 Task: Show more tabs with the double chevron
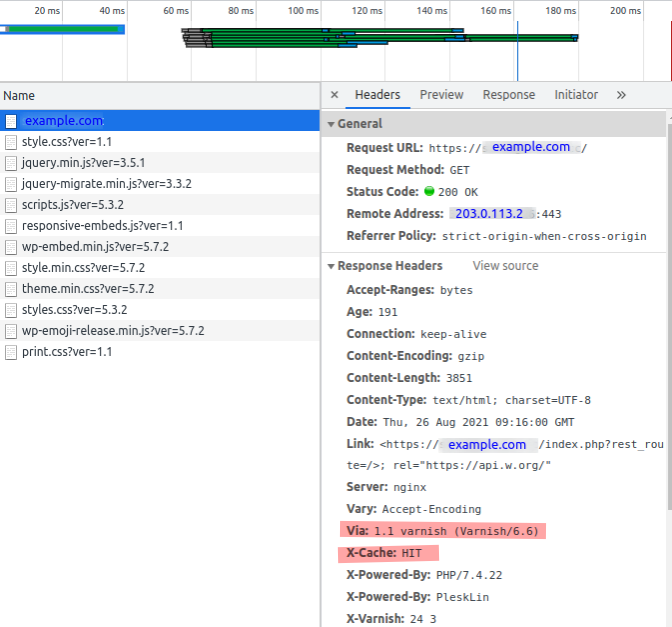tap(621, 95)
